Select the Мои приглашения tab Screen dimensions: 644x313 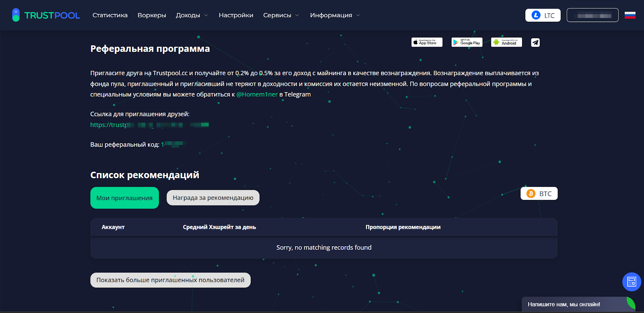pos(124,198)
